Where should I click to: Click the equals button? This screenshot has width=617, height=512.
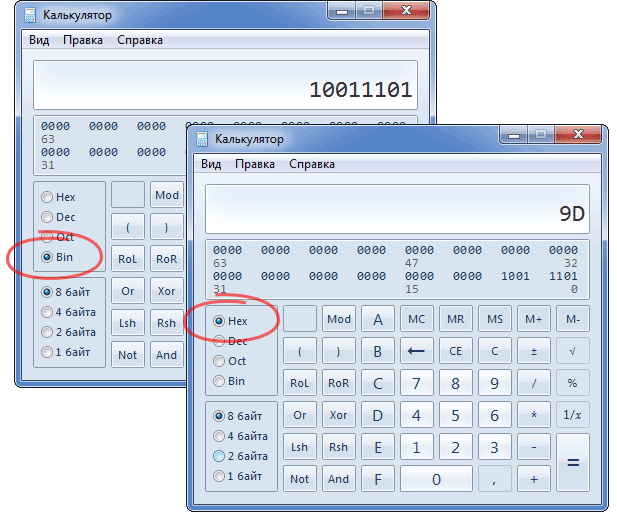click(572, 462)
